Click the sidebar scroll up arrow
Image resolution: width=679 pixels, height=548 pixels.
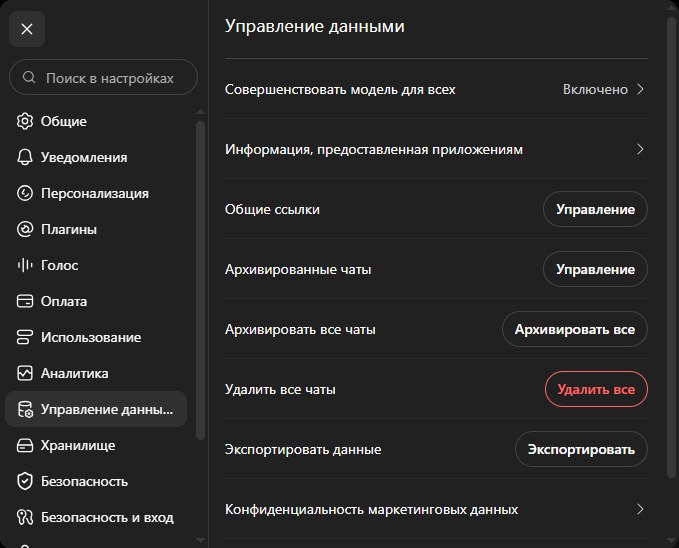pyautogui.click(x=200, y=112)
